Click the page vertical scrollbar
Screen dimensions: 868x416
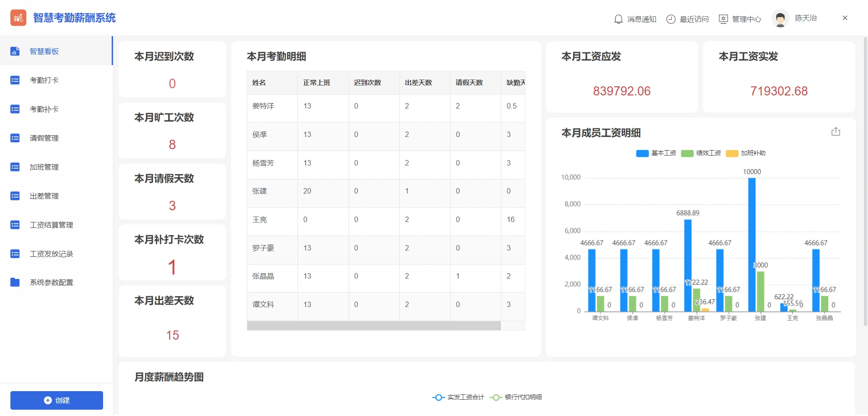(866, 181)
